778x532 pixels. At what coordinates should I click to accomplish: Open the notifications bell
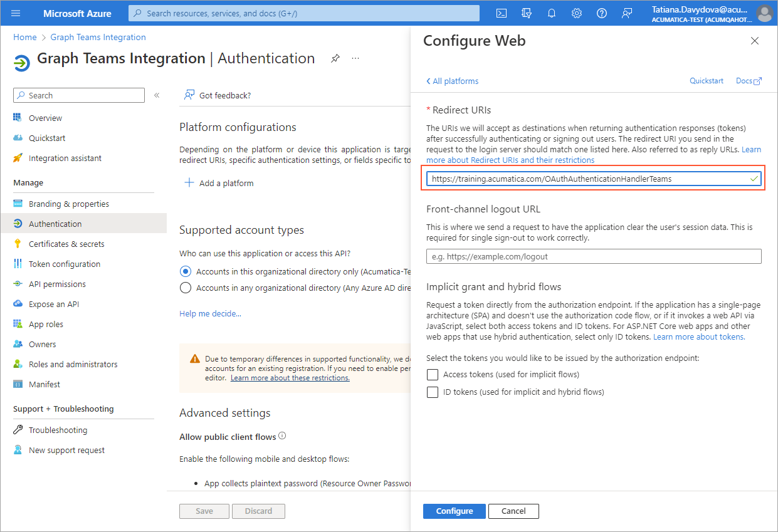[x=552, y=13]
